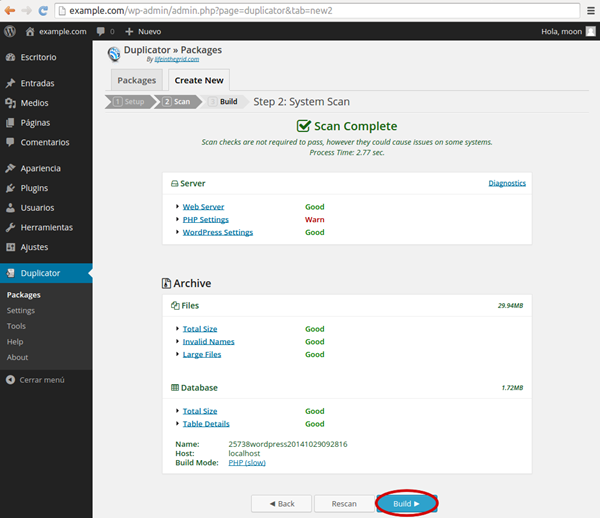Click the Herramientas wrench icon

pyautogui.click(x=10, y=227)
